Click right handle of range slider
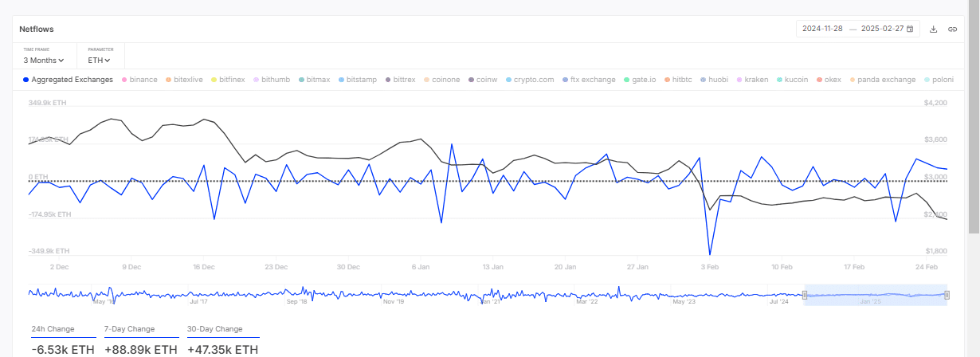 click(x=947, y=295)
